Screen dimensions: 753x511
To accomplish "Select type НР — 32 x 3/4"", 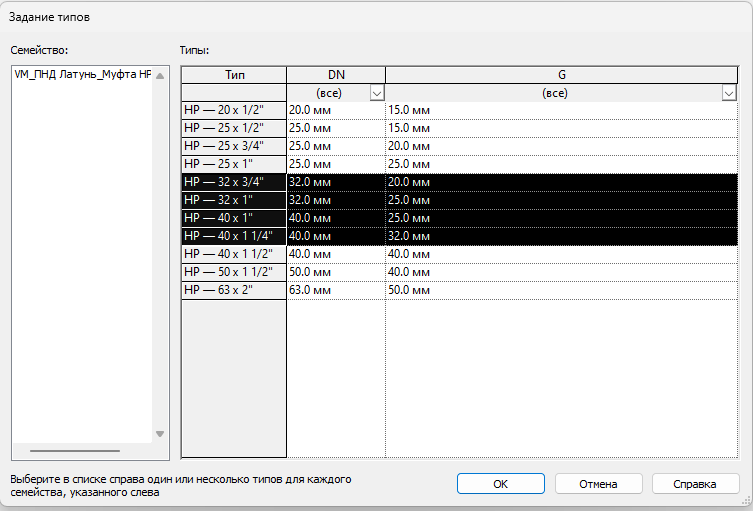I will 234,182.
